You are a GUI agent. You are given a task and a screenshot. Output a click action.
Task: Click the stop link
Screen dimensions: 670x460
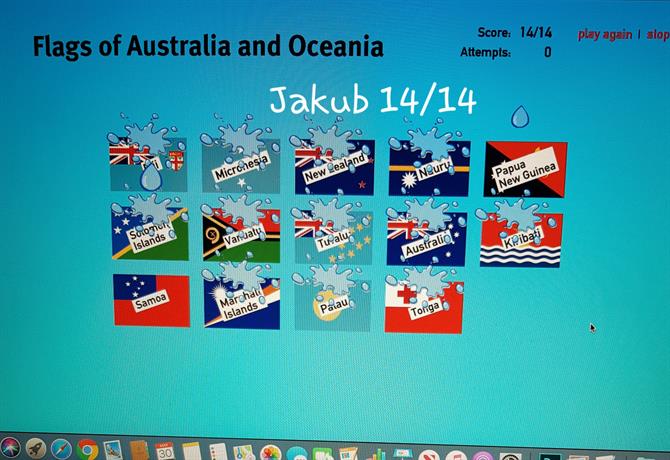pos(658,35)
